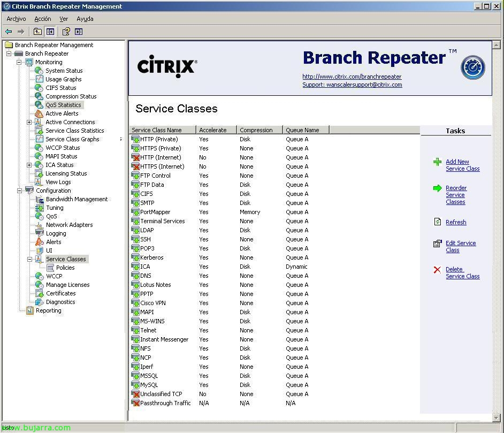
Task: Click the scrollbar down arrow
Action: click(497, 417)
